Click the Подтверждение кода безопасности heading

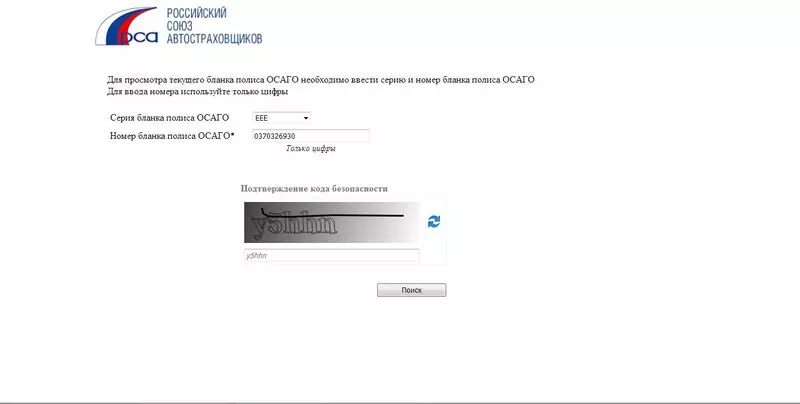[314, 189]
